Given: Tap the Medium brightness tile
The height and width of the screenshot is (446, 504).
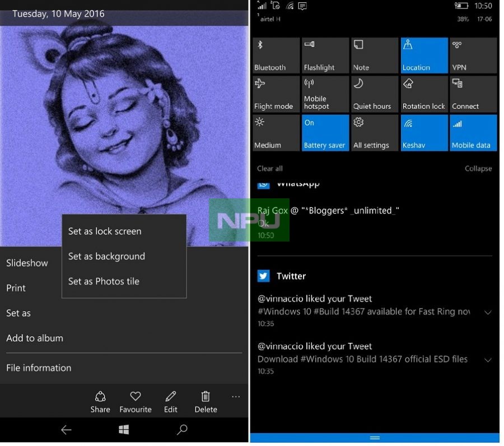Looking at the screenshot, I should click(x=276, y=133).
